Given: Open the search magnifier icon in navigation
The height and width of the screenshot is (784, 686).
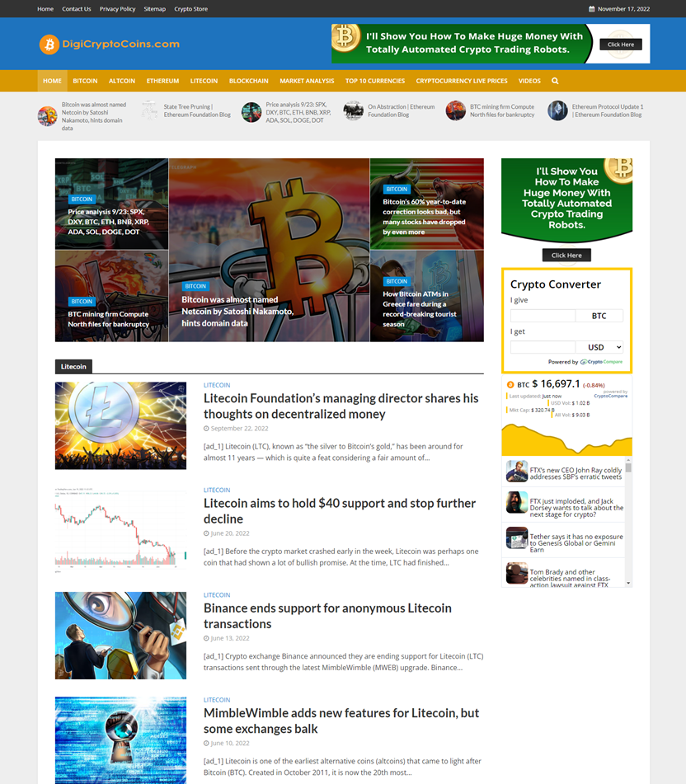Looking at the screenshot, I should (x=555, y=81).
